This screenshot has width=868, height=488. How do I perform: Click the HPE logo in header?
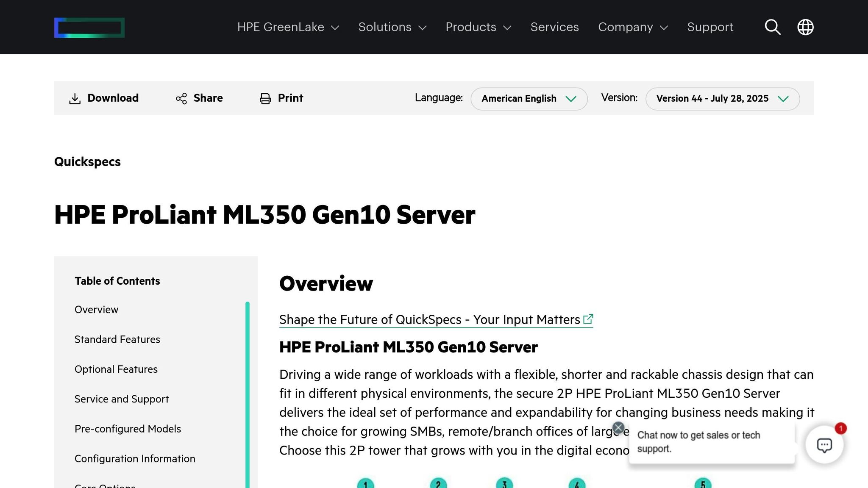89,28
